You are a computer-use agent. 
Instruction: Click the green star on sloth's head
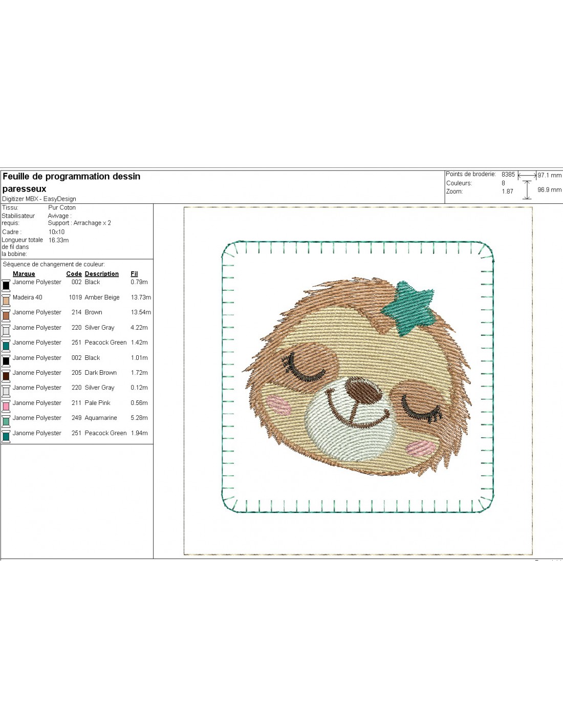409,307
